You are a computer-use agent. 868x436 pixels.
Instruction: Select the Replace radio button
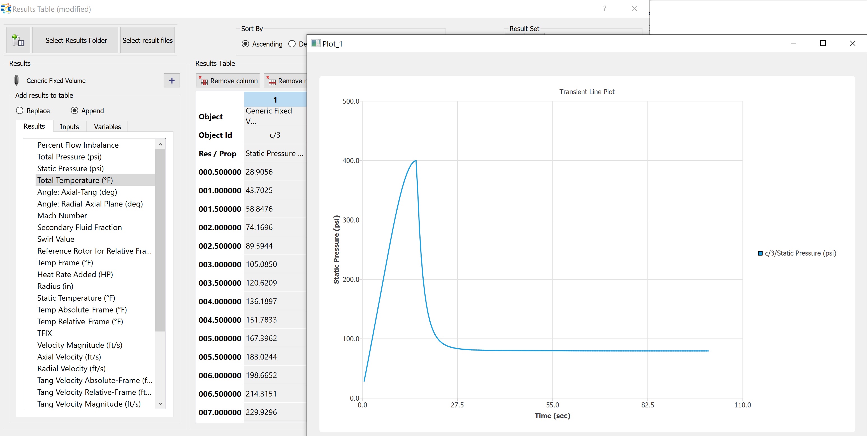[x=20, y=111]
